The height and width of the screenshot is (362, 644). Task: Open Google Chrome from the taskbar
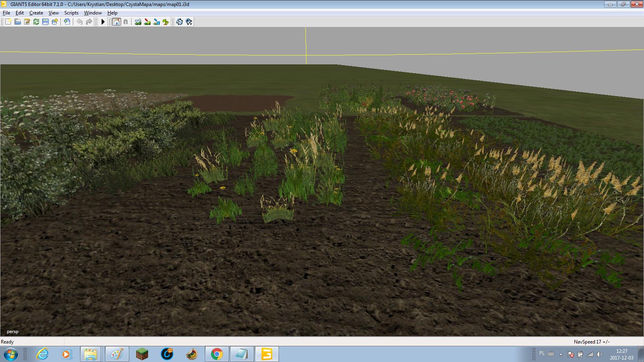(217, 354)
